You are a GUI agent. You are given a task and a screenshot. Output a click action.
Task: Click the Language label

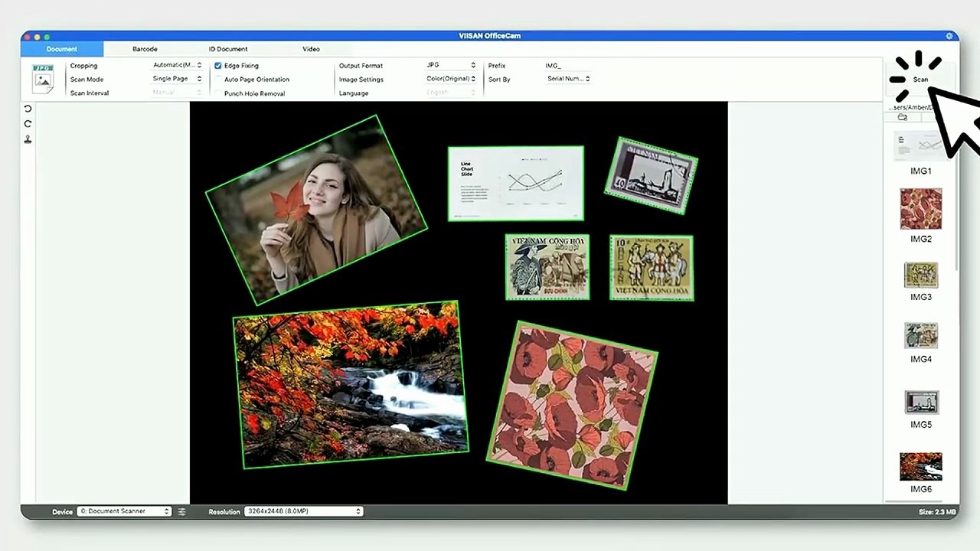click(x=354, y=93)
